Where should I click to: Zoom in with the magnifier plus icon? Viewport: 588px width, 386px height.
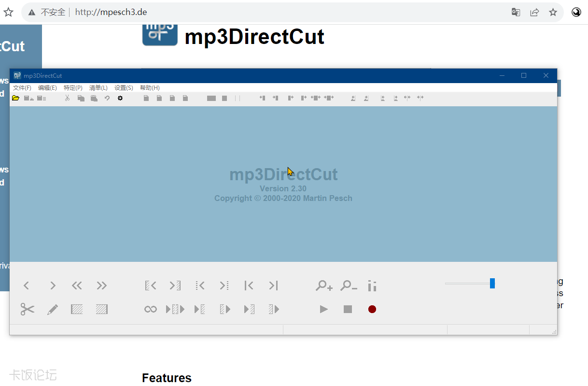[x=324, y=286]
